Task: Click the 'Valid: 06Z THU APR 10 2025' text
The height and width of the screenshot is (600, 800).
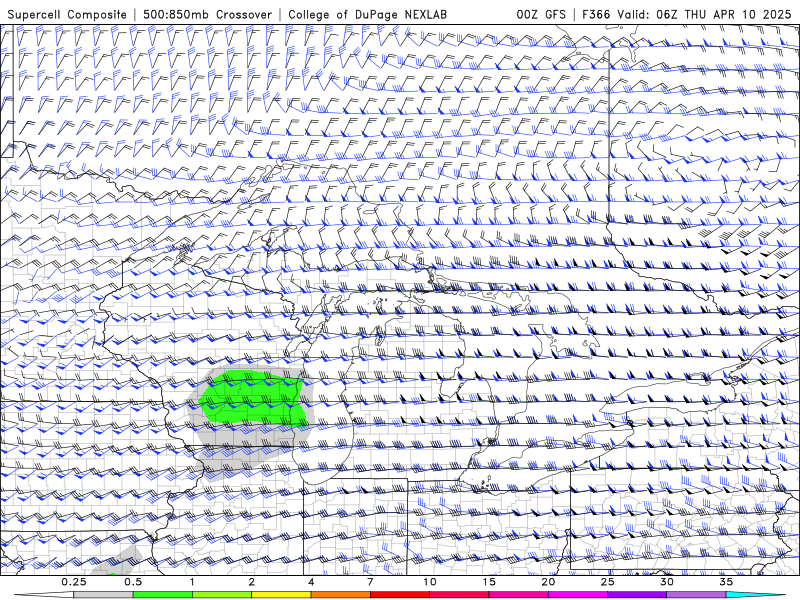Action: pyautogui.click(x=704, y=14)
